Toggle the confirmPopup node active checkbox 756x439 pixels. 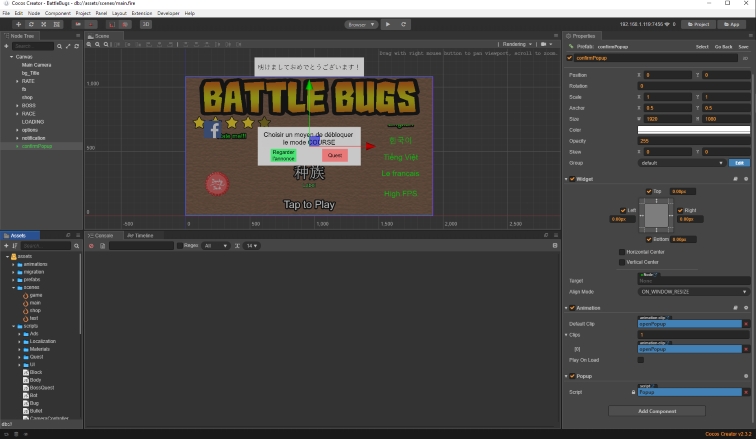(569, 58)
